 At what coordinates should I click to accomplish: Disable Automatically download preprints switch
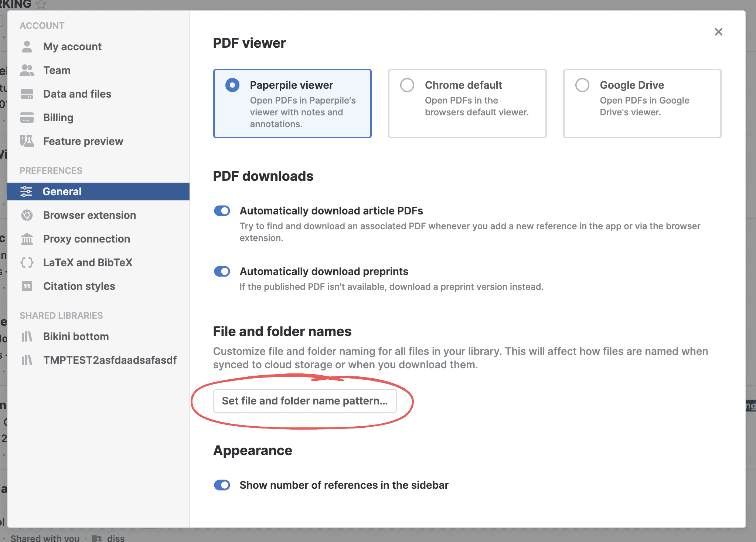tap(222, 271)
